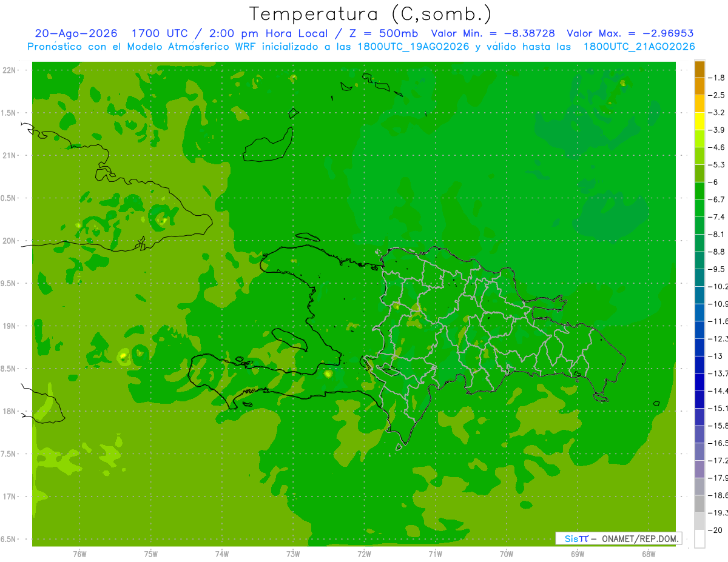Click 'Valor Min. = -8.38728' text

493,33
